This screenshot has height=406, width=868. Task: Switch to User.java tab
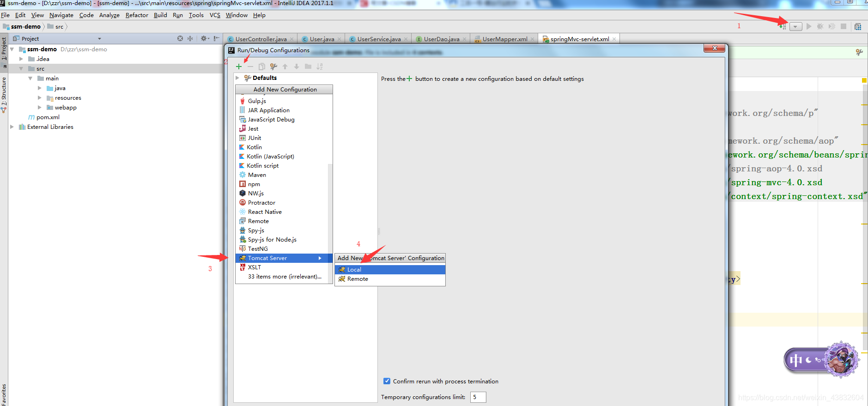pos(322,39)
